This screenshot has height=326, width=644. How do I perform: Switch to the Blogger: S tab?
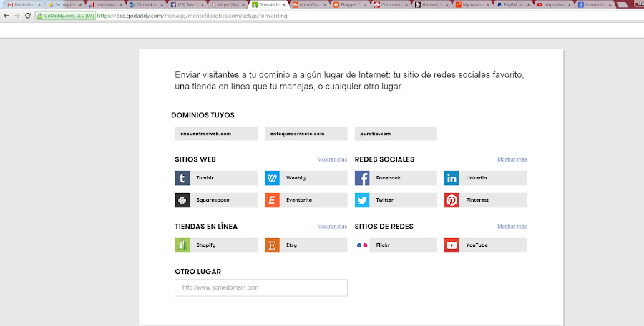coord(349,5)
